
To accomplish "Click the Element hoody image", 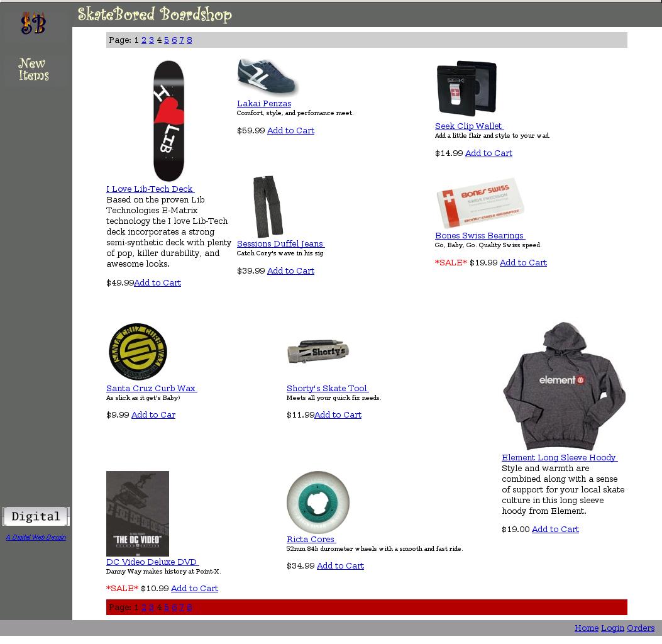I will pos(564,386).
